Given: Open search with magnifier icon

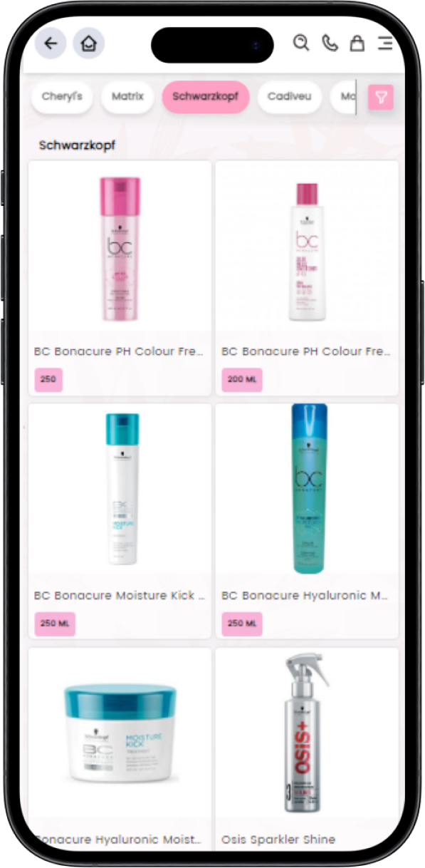Looking at the screenshot, I should (x=301, y=43).
